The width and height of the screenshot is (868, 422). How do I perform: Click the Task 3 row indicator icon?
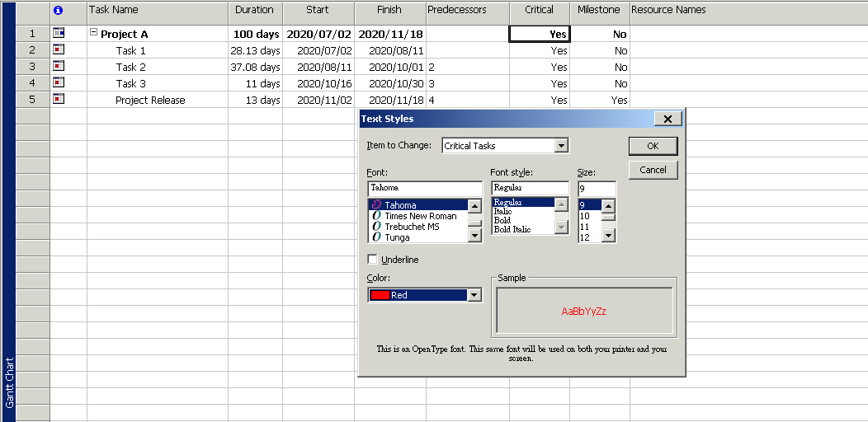(58, 83)
